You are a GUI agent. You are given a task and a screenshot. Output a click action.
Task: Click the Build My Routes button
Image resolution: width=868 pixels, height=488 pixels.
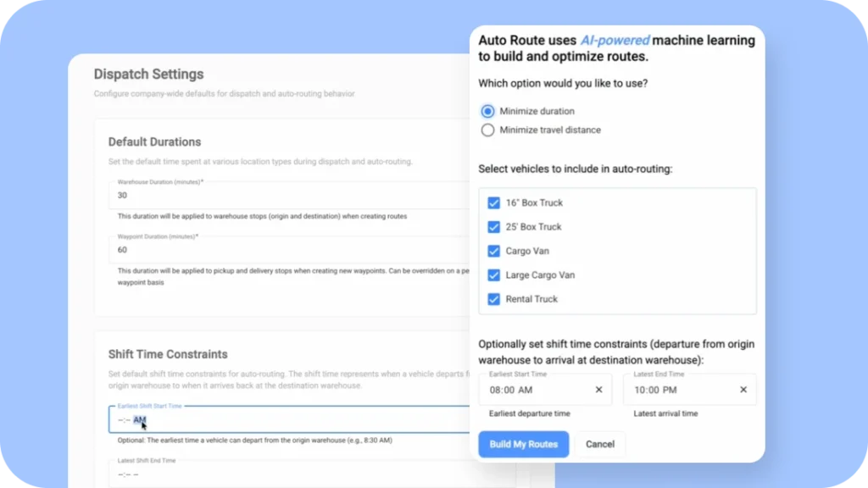click(523, 444)
